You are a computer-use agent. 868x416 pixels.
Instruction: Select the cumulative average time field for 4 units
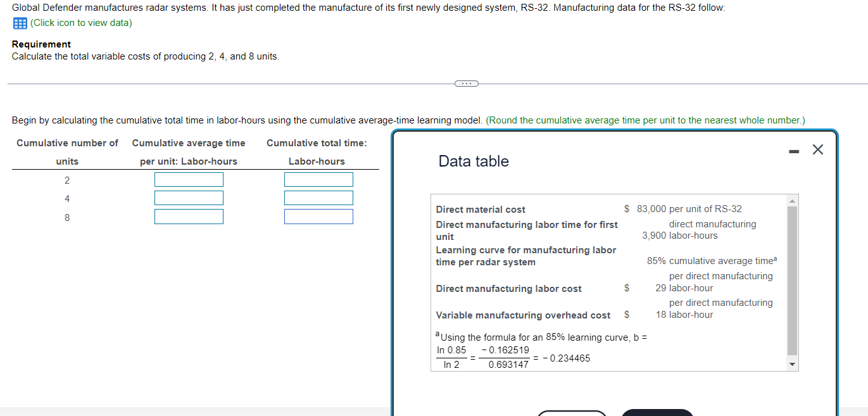(189, 198)
